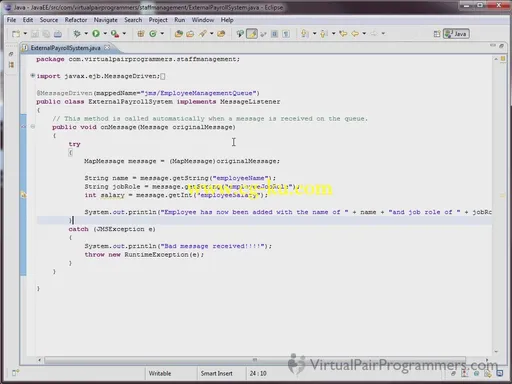Click the Run External Tools icon
Image resolution: width=512 pixels, height=384 pixels.
tap(115, 34)
